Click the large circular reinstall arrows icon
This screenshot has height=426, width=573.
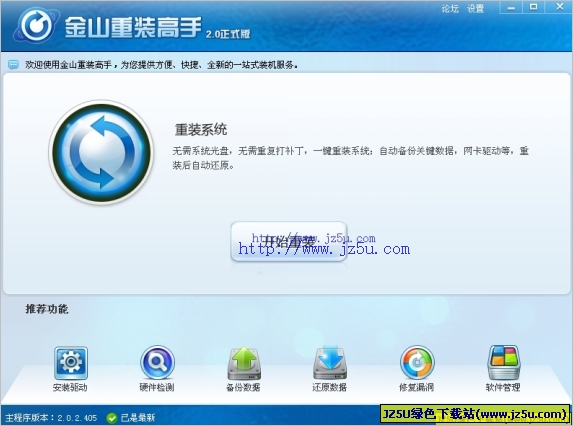[101, 152]
